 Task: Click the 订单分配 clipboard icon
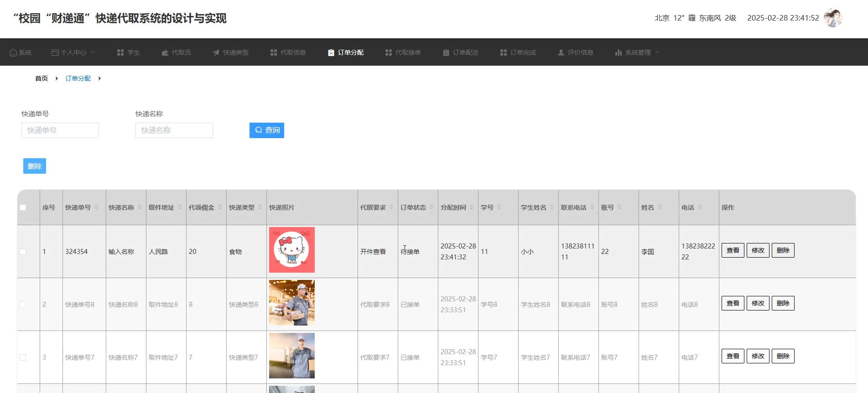[331, 52]
